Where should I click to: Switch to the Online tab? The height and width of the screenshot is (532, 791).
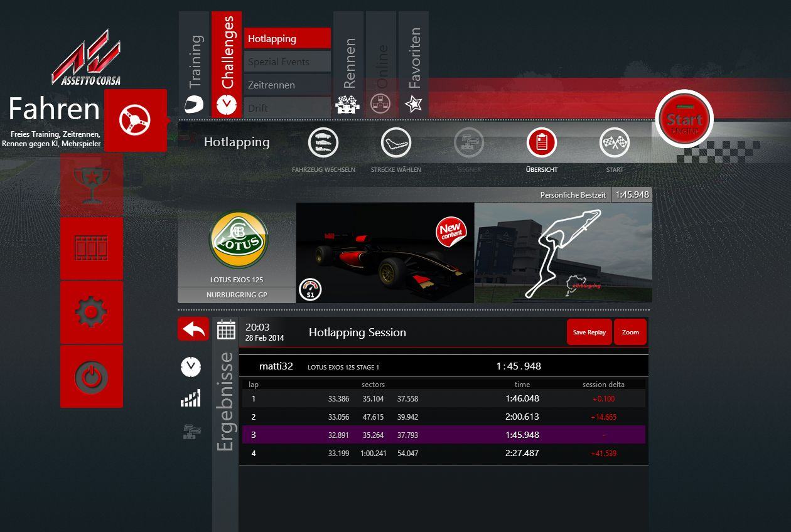381,64
